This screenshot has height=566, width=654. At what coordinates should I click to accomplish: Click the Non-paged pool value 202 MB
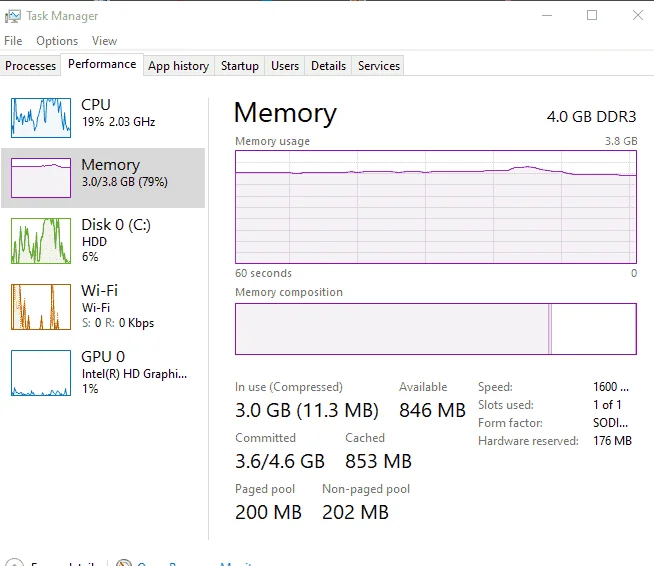(355, 513)
